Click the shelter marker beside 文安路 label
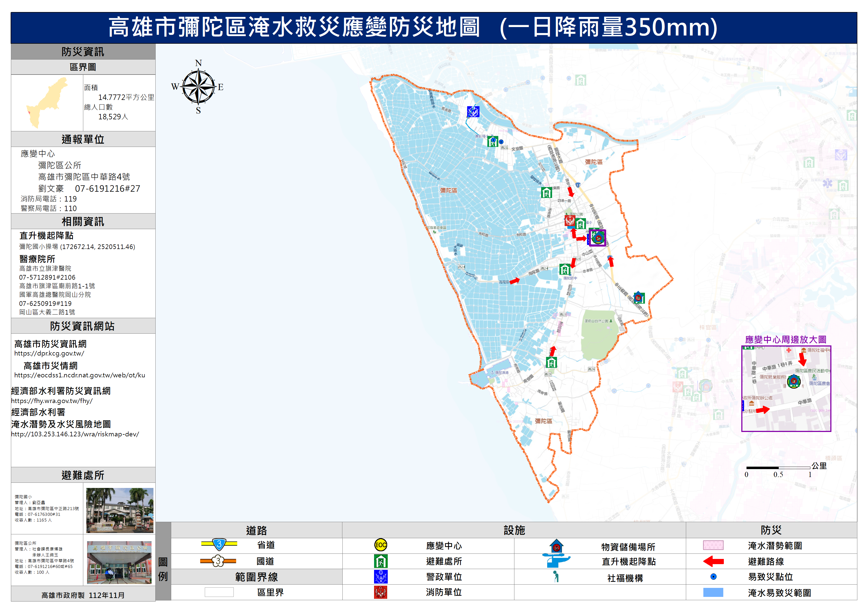 (493, 141)
